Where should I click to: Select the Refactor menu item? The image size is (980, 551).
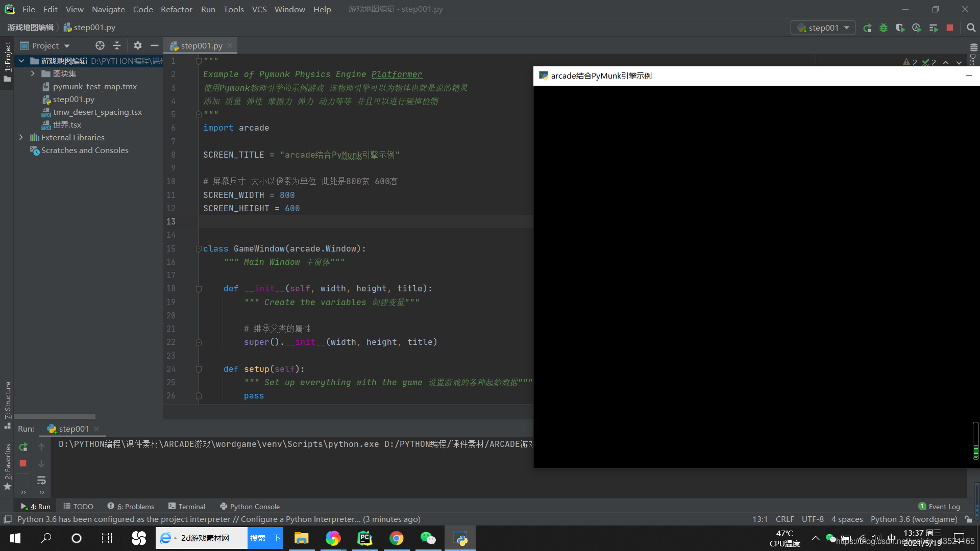point(176,9)
